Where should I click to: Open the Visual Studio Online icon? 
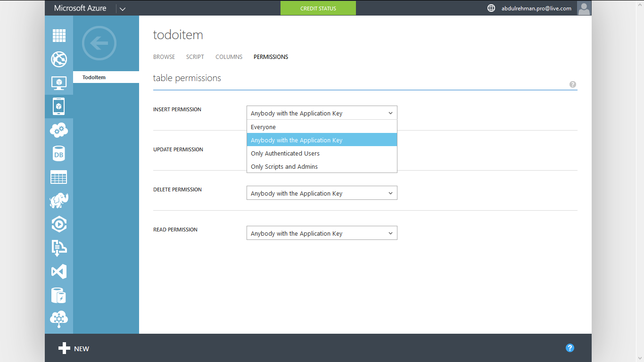(x=59, y=271)
